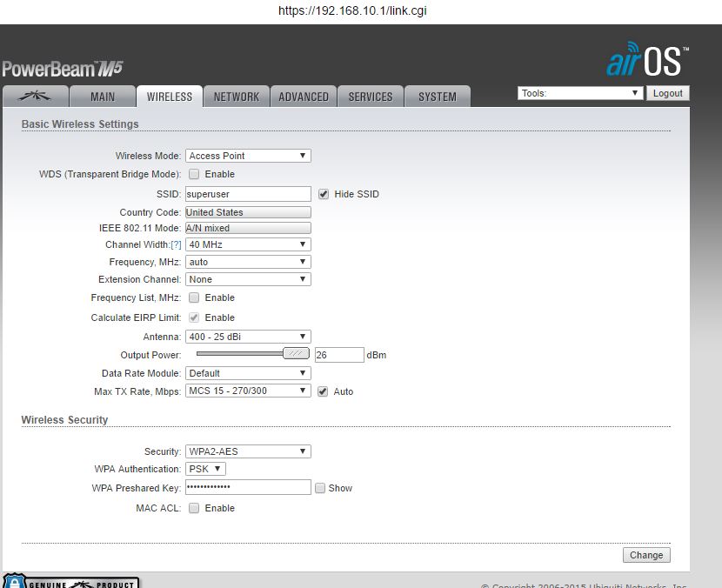Image resolution: width=722 pixels, height=588 pixels.
Task: Open the Ubiquiti logo tab
Action: (36, 97)
